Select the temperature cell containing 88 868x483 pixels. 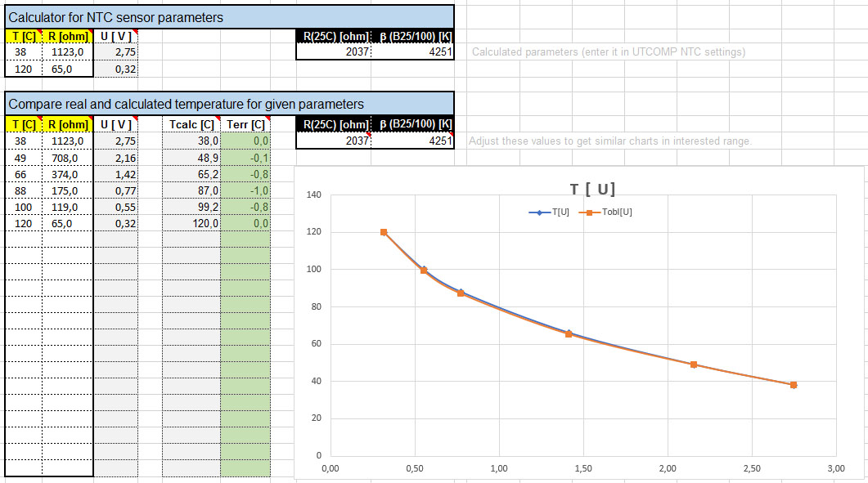point(23,190)
